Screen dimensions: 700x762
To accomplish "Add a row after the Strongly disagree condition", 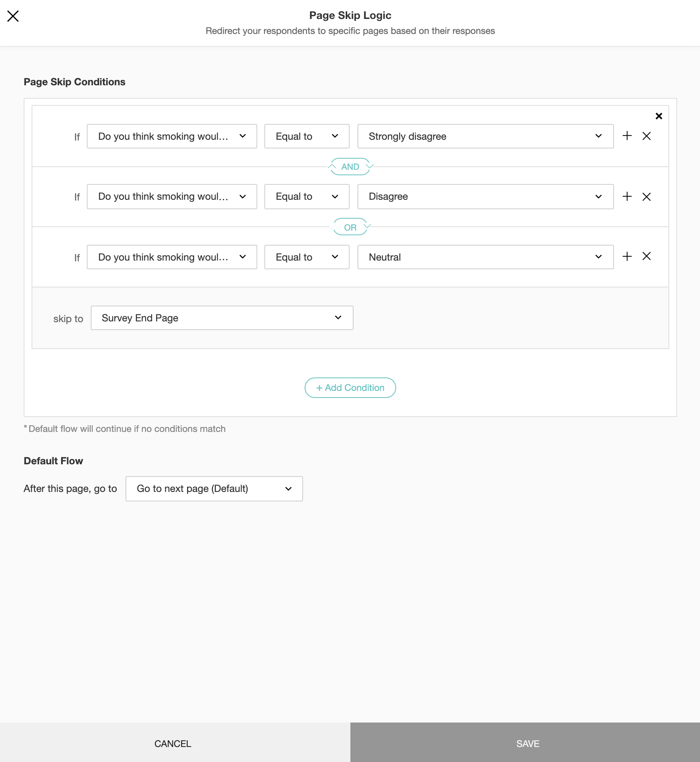I will pyautogui.click(x=627, y=136).
